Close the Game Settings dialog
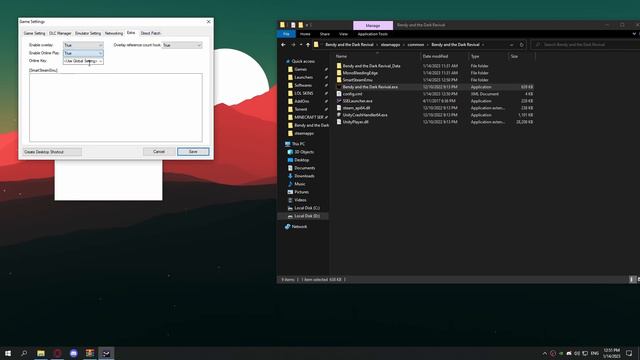Screen dimensions: 640x360 pyautogui.click(x=209, y=22)
